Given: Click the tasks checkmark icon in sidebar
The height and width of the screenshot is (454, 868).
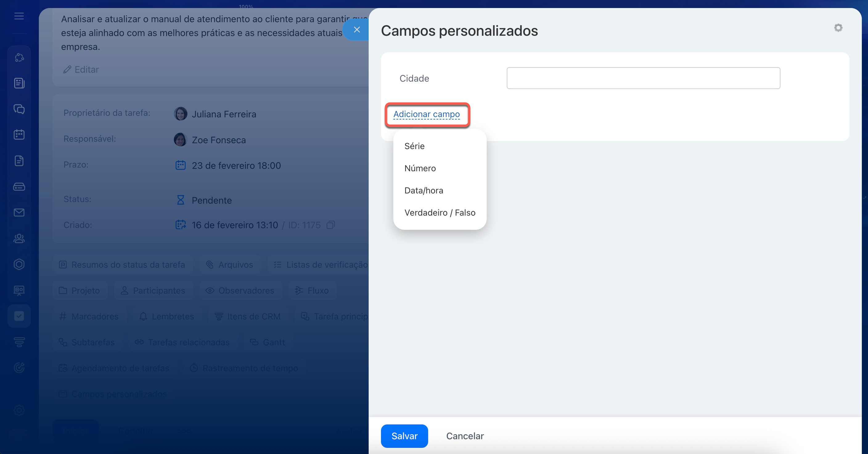Looking at the screenshot, I should tap(19, 316).
